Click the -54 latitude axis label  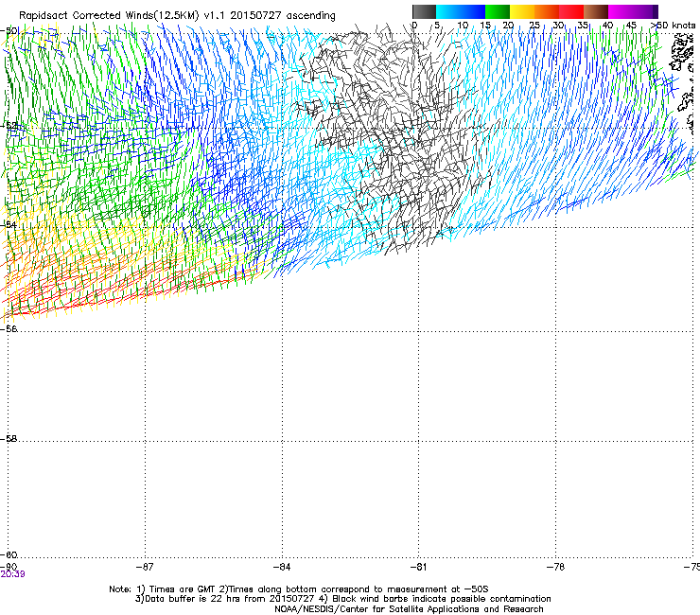coord(9,224)
